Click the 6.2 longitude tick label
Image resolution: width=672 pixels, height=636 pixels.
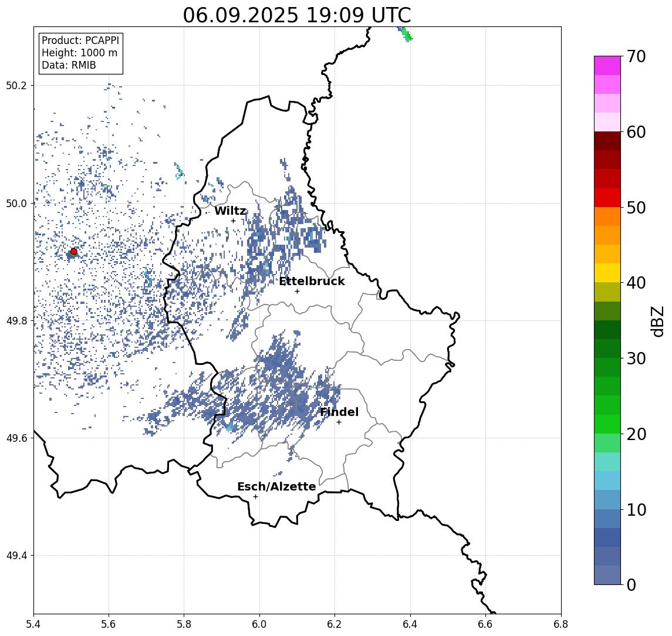(335, 624)
